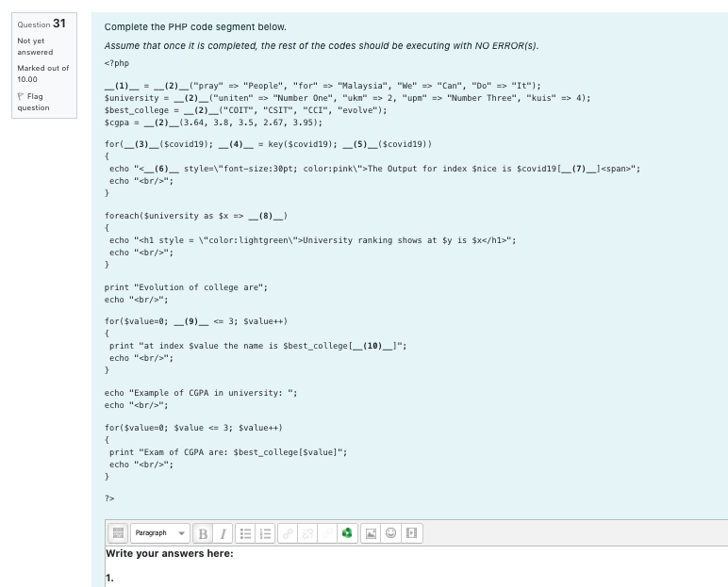728x587 pixels.
Task: Click the '<?php' opening tag line
Action: tap(117, 63)
